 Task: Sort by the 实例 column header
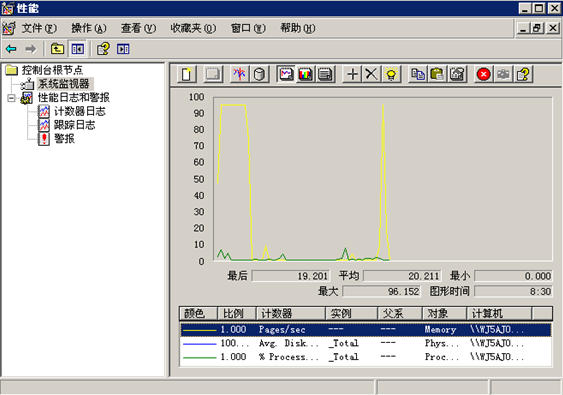tap(352, 313)
